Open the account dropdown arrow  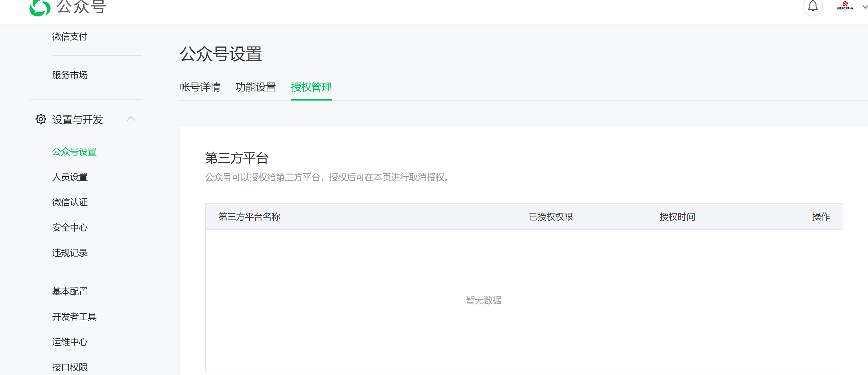pyautogui.click(x=864, y=7)
